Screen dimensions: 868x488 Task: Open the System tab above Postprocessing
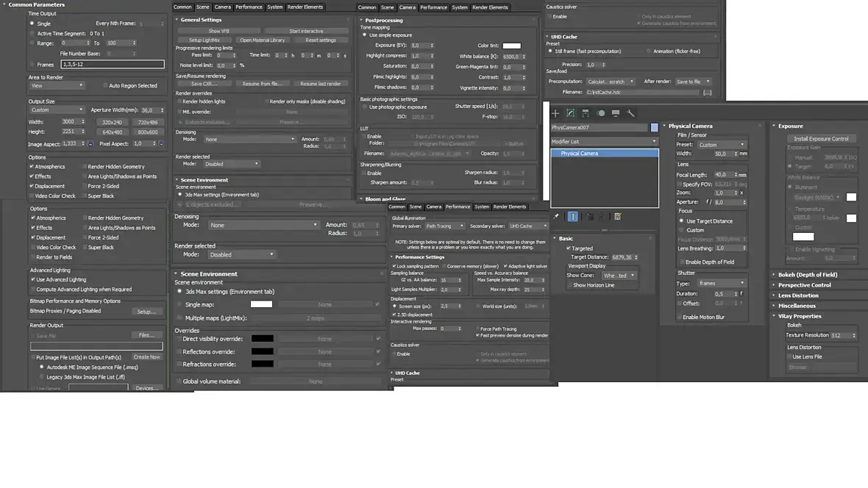tap(460, 7)
